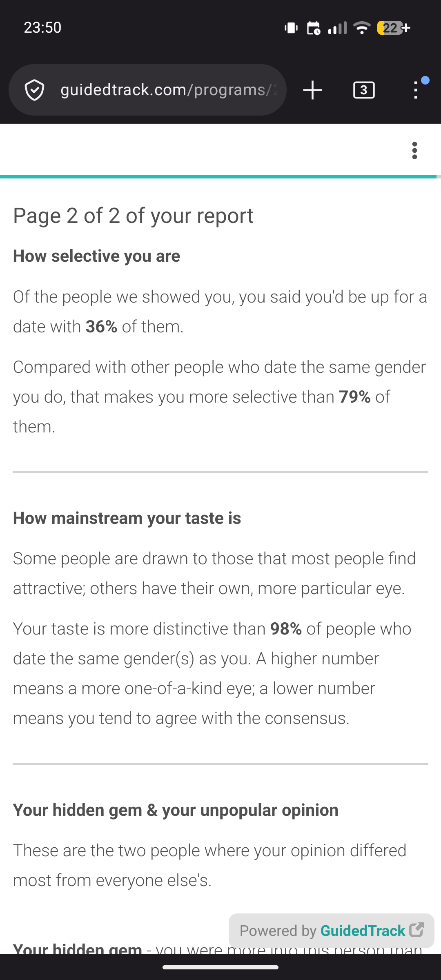Screen dimensions: 441x980
Task: Open a new tab with plus icon
Action: (x=312, y=90)
